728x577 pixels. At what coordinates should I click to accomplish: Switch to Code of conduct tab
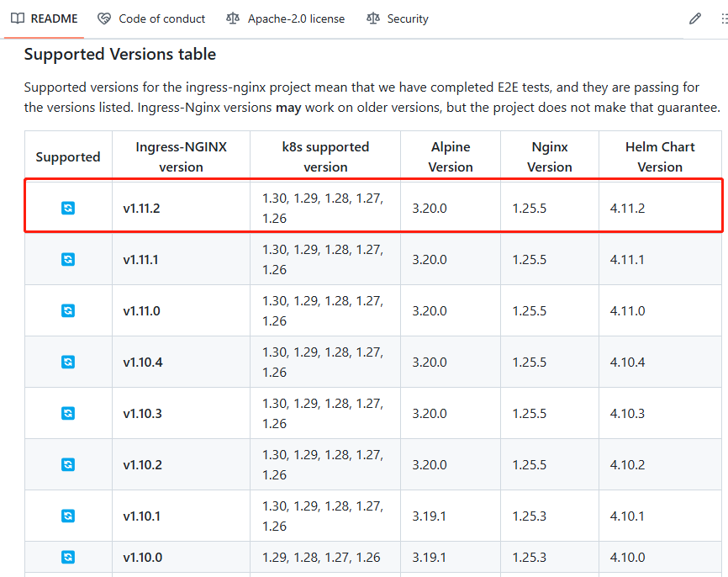pyautogui.click(x=151, y=19)
